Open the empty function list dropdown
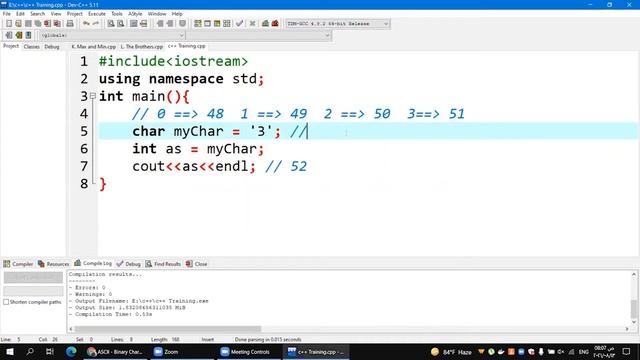Viewport: 640px width, 360px height. coord(259,36)
